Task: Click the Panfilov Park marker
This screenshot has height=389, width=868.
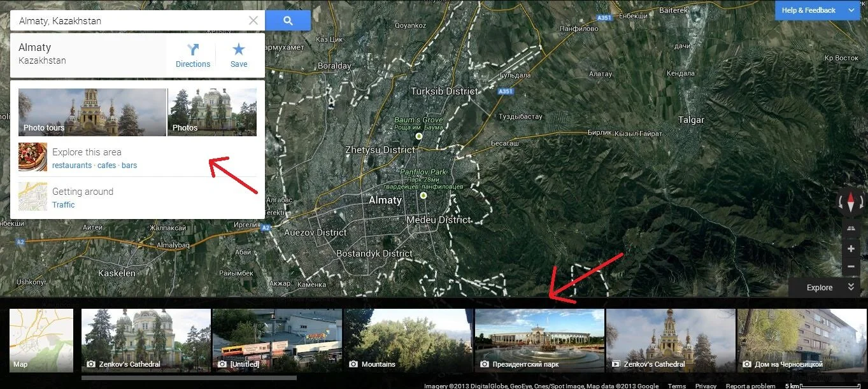Action: pos(423,195)
